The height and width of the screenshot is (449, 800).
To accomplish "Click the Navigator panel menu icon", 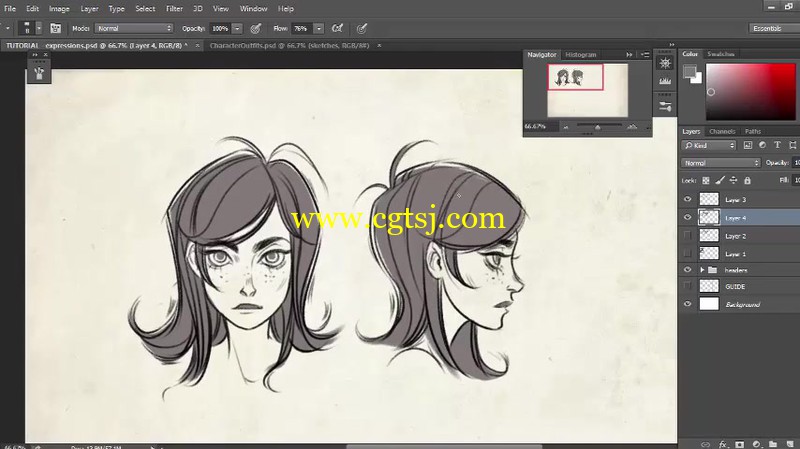I will point(645,55).
